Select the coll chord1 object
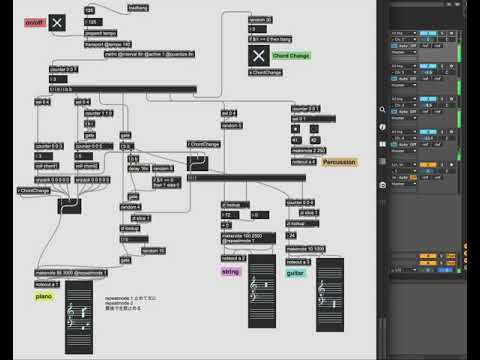This screenshot has height=360, width=480. 47,166
